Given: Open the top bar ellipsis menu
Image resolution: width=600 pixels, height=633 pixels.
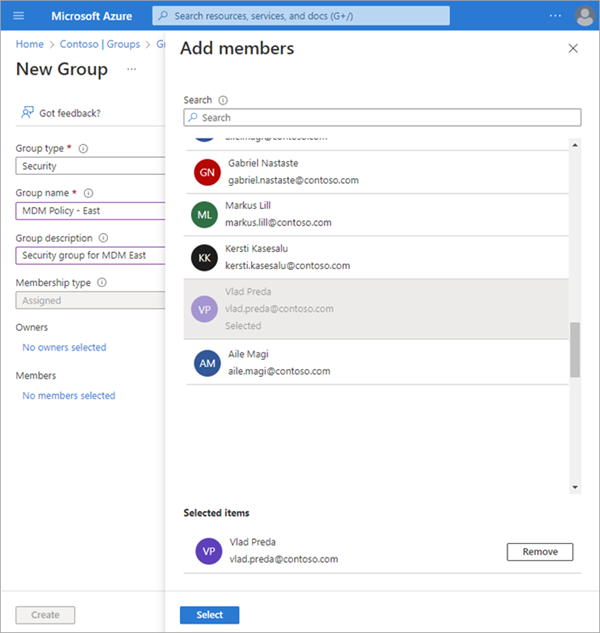Looking at the screenshot, I should coord(555,16).
